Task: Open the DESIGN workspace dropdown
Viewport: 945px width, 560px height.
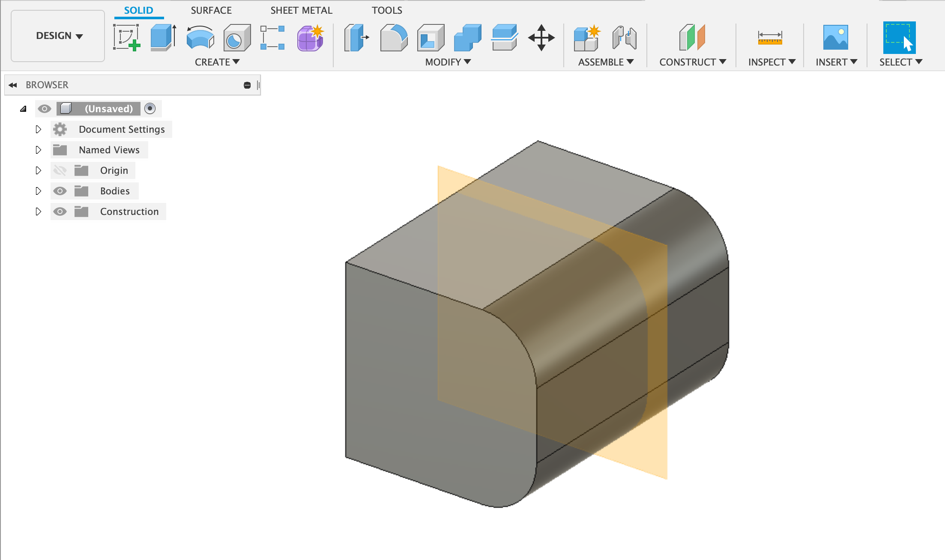Action: click(58, 36)
